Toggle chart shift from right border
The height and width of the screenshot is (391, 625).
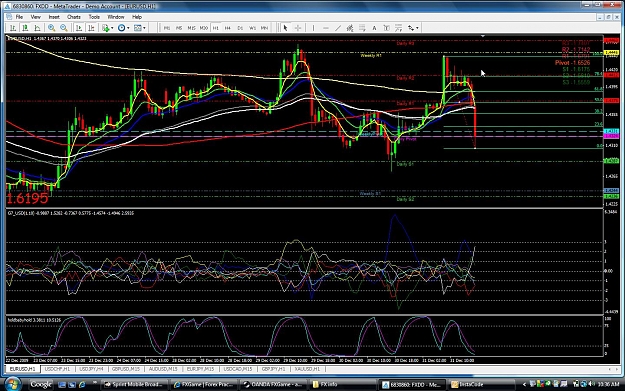pos(91,28)
